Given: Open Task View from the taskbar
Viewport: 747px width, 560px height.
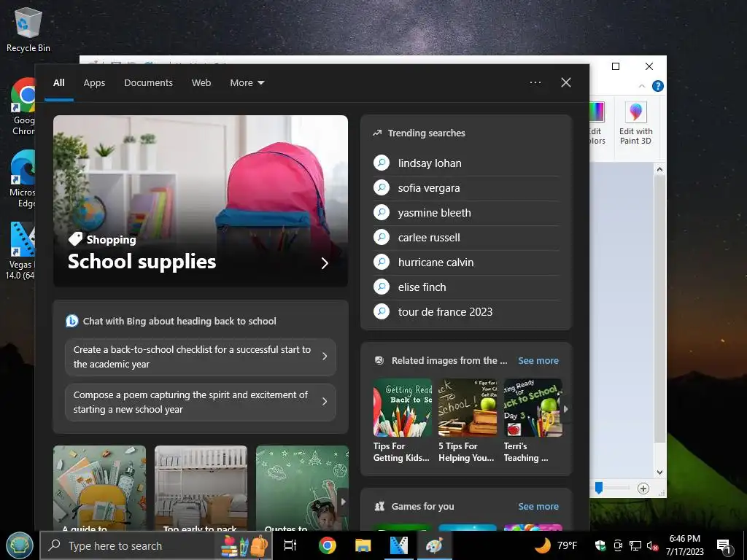Looking at the screenshot, I should (x=290, y=545).
